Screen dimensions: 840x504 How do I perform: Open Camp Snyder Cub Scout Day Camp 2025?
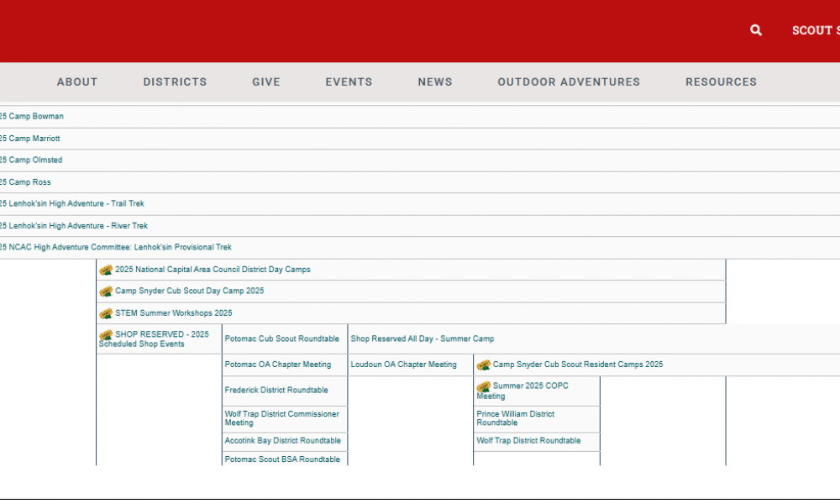(x=190, y=291)
